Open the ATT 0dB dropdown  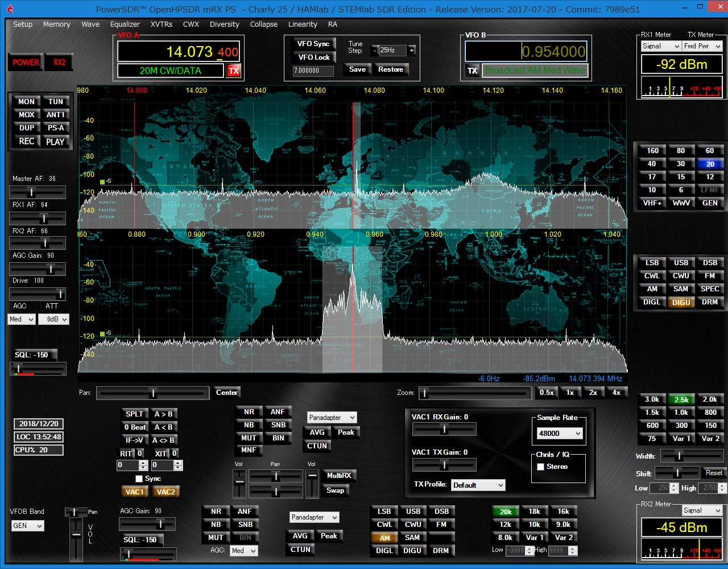click(53, 319)
